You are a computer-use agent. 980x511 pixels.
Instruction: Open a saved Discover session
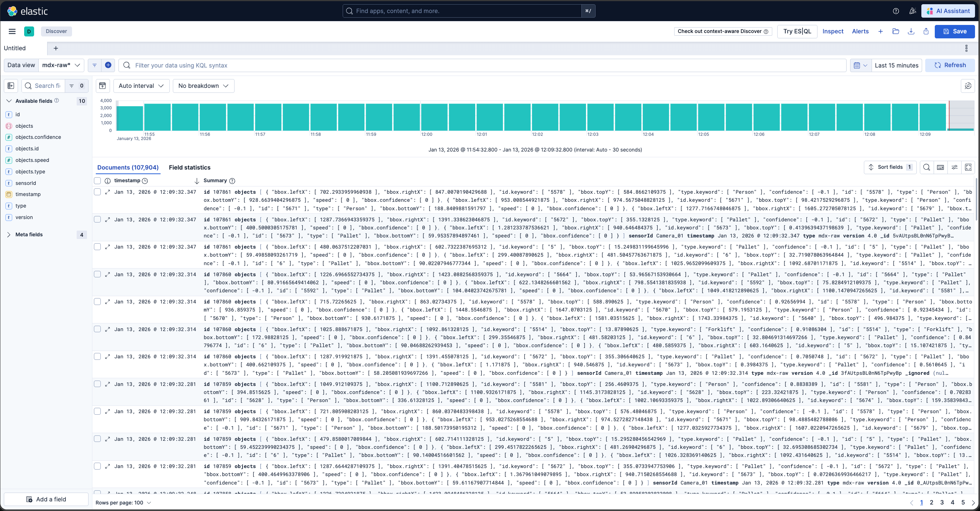point(896,31)
